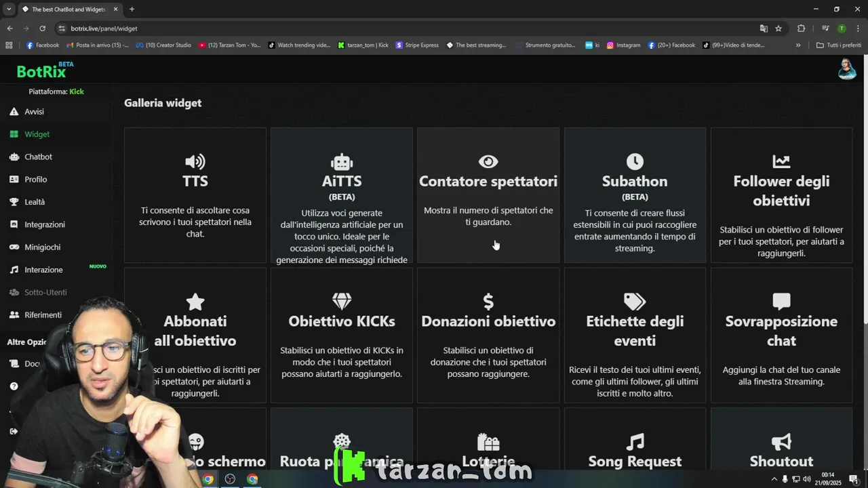Open the browser extensions puzzle icon
Image resolution: width=868 pixels, height=488 pixels.
click(801, 28)
